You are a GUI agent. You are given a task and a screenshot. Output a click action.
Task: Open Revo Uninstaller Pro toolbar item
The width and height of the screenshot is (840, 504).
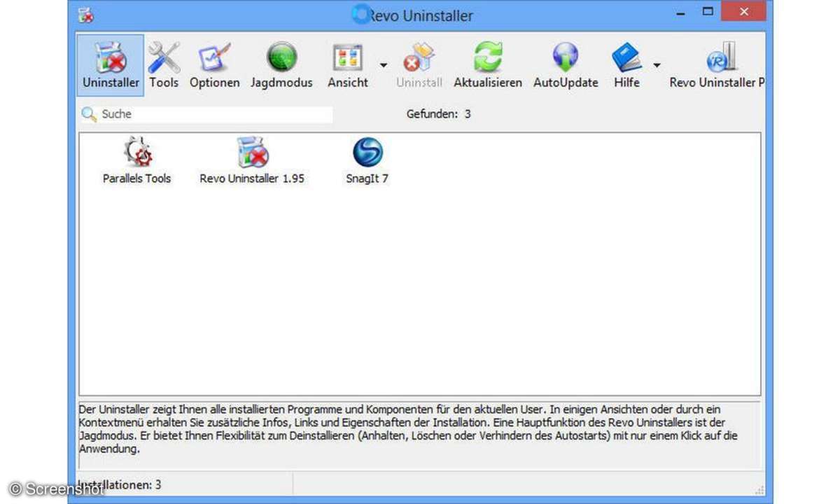[717, 65]
